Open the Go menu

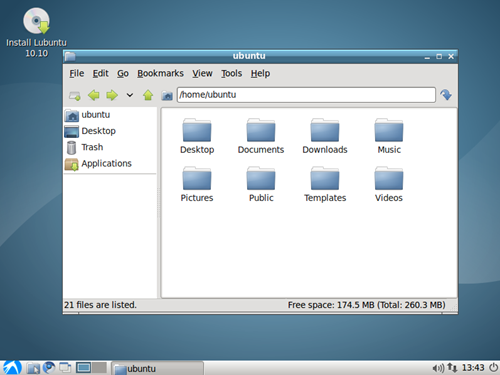coord(123,73)
